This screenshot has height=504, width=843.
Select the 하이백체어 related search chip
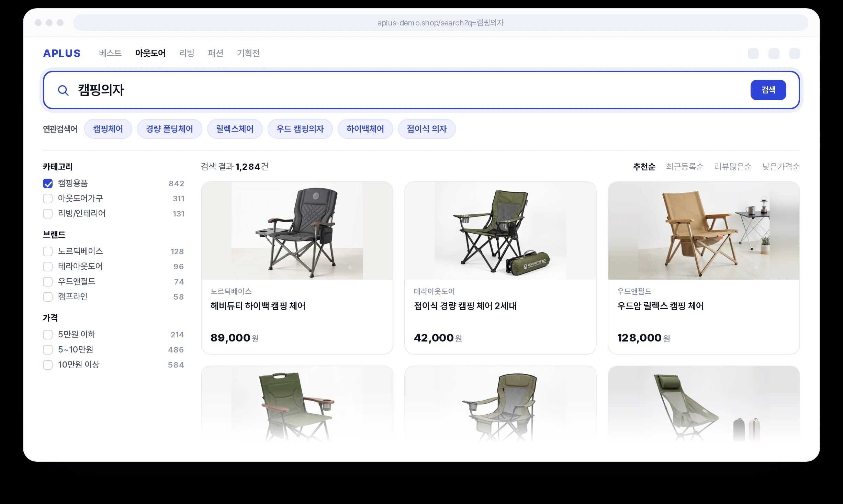(x=365, y=129)
